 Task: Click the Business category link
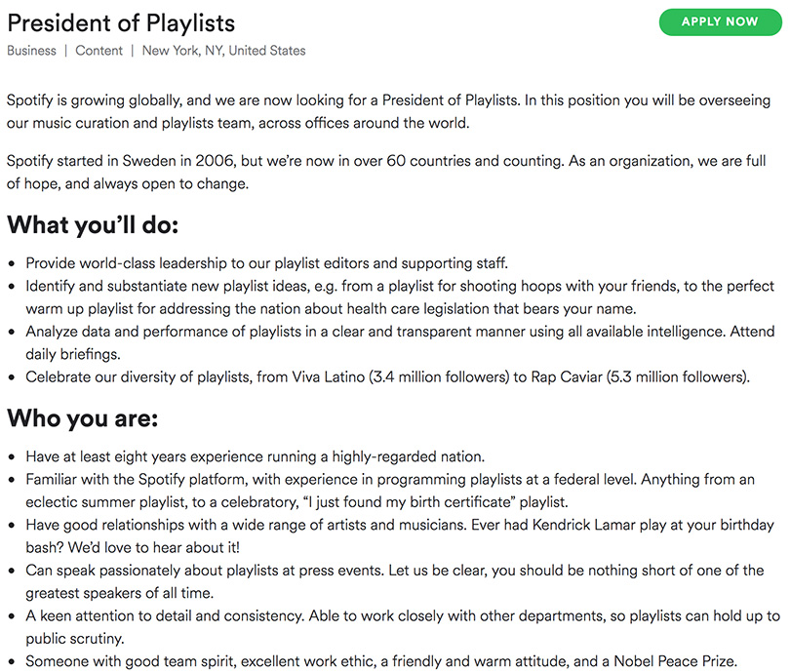(x=32, y=51)
